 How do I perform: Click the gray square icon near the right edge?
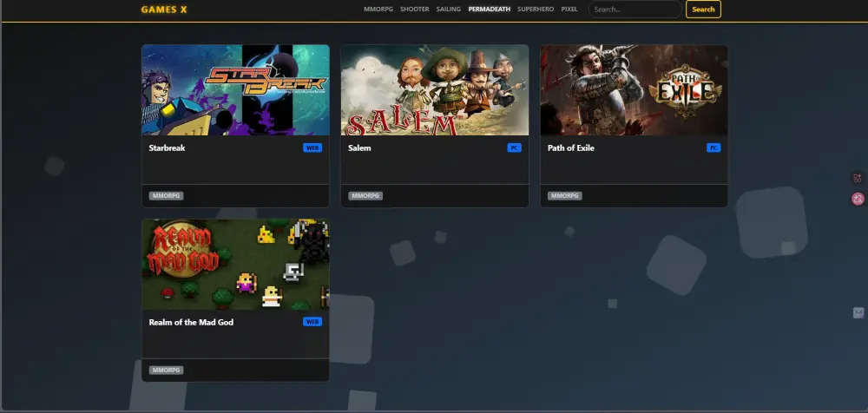(858, 313)
